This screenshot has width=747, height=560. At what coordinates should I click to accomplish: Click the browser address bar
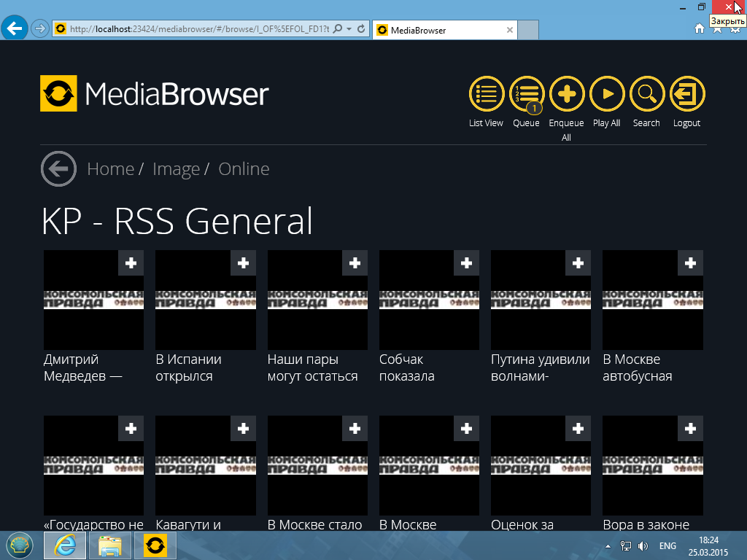pos(197,29)
